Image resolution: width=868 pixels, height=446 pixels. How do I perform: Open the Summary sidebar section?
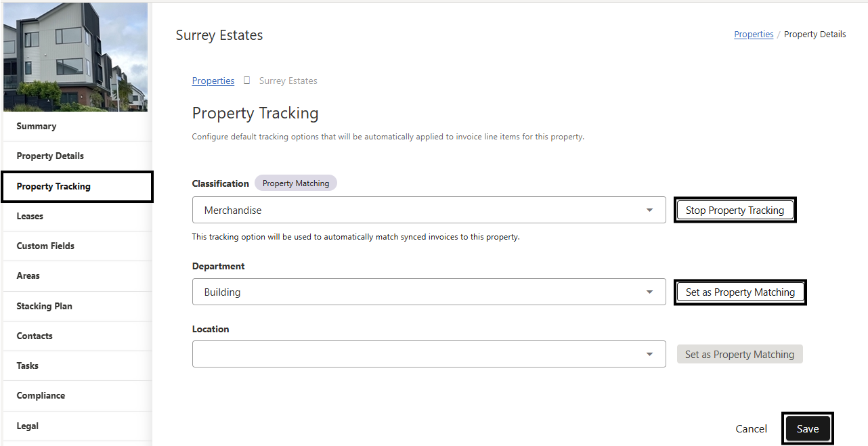coord(37,126)
